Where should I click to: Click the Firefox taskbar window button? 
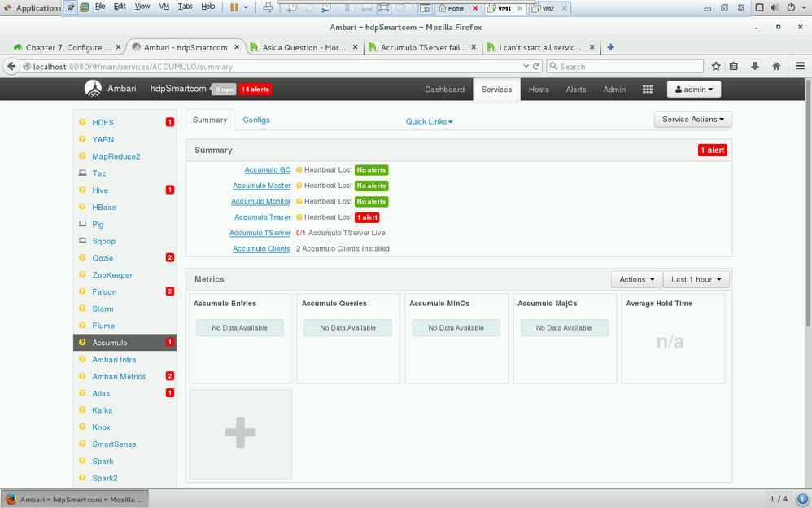pyautogui.click(x=75, y=499)
